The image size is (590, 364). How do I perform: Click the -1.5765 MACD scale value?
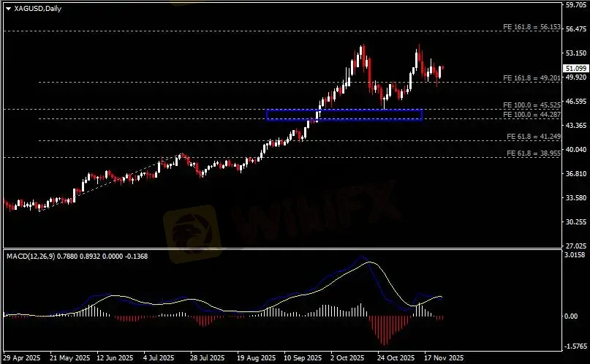pos(577,346)
